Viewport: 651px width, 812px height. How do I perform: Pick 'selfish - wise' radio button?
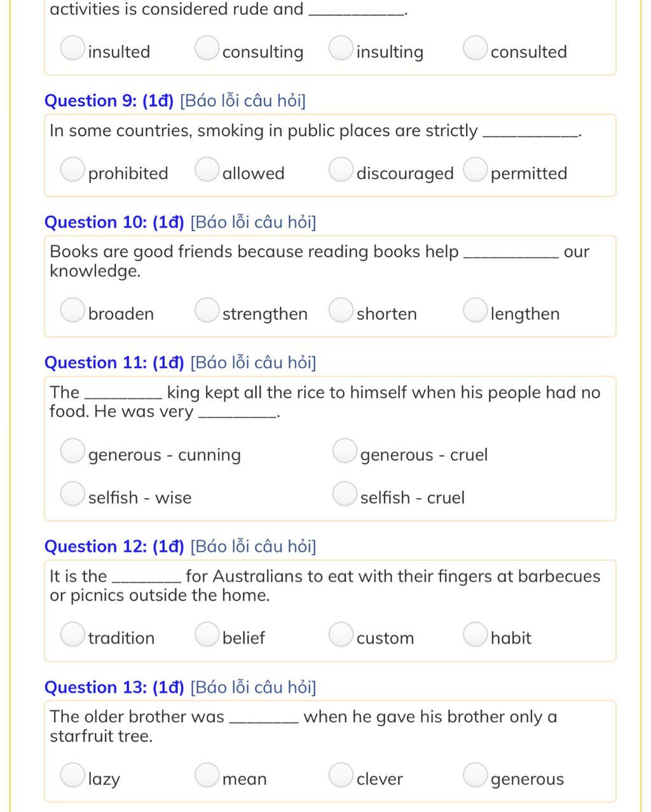point(72,494)
